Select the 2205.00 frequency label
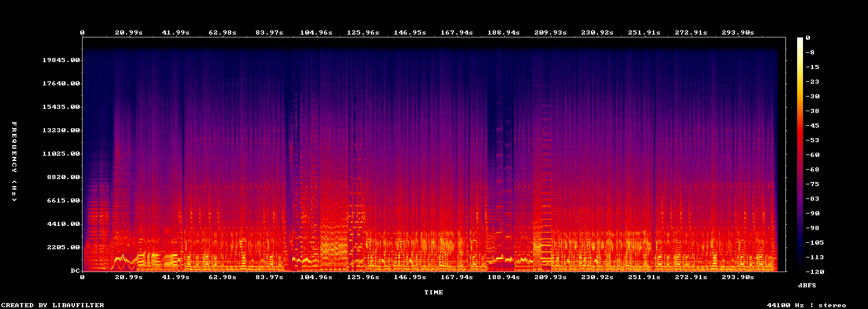The width and height of the screenshot is (868, 309). [63, 248]
